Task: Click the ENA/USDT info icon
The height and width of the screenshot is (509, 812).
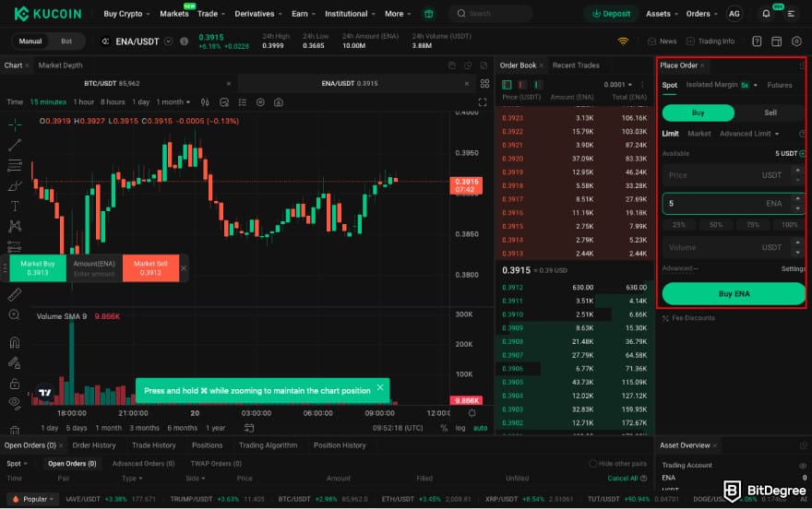Action: tap(184, 41)
